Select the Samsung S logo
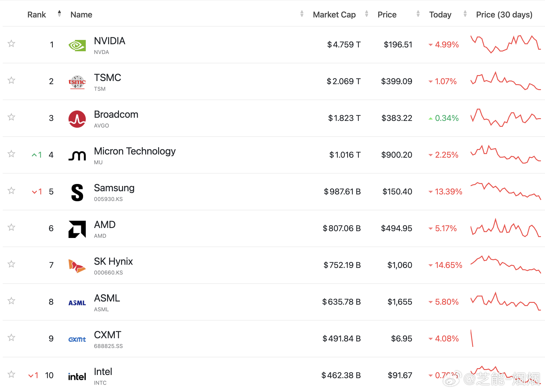This screenshot has height=392, width=545. (x=77, y=192)
